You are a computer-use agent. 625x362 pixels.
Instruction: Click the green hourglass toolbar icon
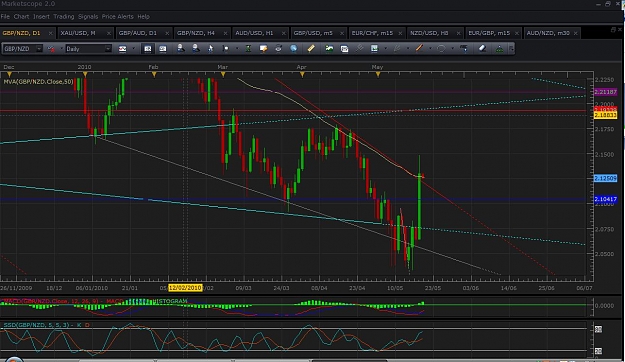coord(248,48)
